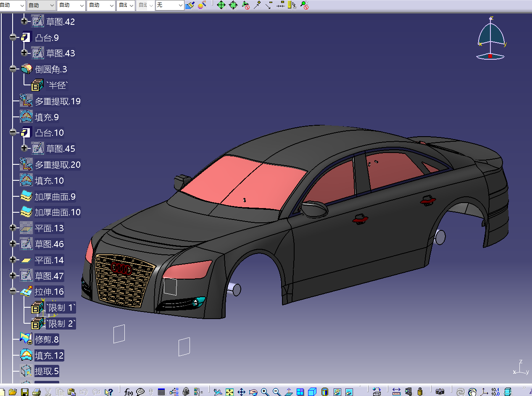Image resolution: width=532 pixels, height=396 pixels.
Task: Click the Fly mode airplane icon
Action: (x=218, y=392)
